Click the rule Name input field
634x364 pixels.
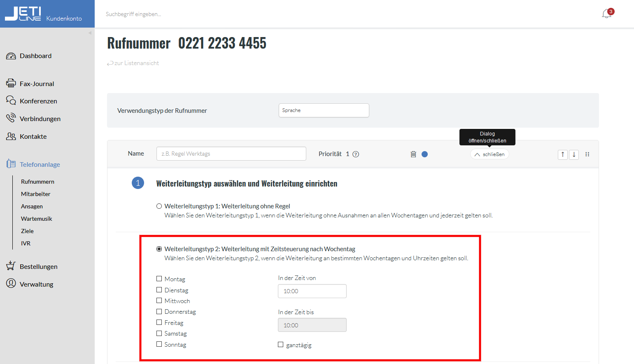pyautogui.click(x=231, y=154)
